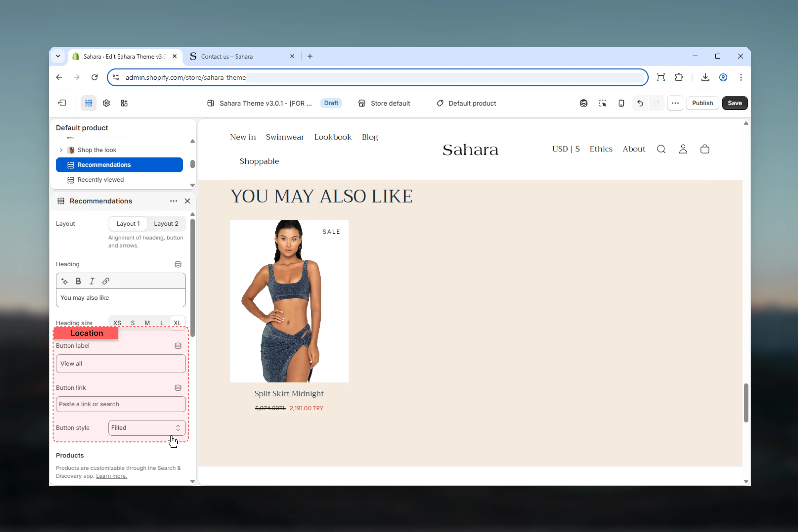
Task: Switch to the Contact us – Sahara tab
Action: 243,56
